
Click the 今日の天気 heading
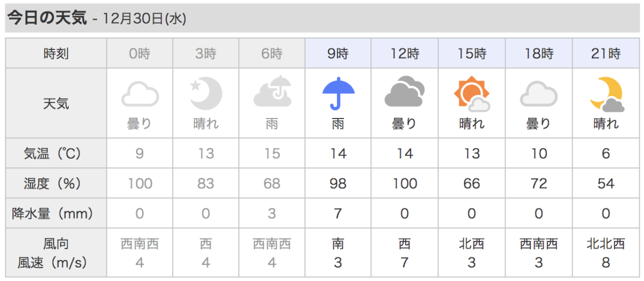click(47, 18)
